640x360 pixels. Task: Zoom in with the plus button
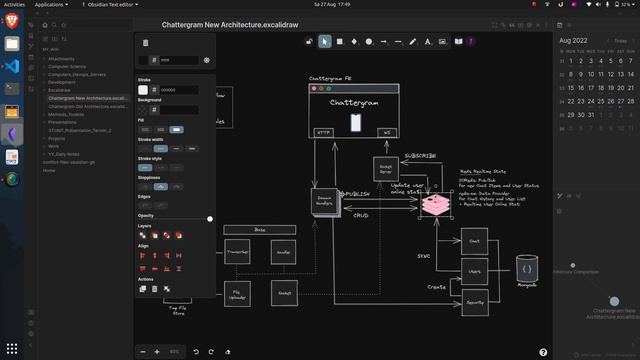point(157,352)
